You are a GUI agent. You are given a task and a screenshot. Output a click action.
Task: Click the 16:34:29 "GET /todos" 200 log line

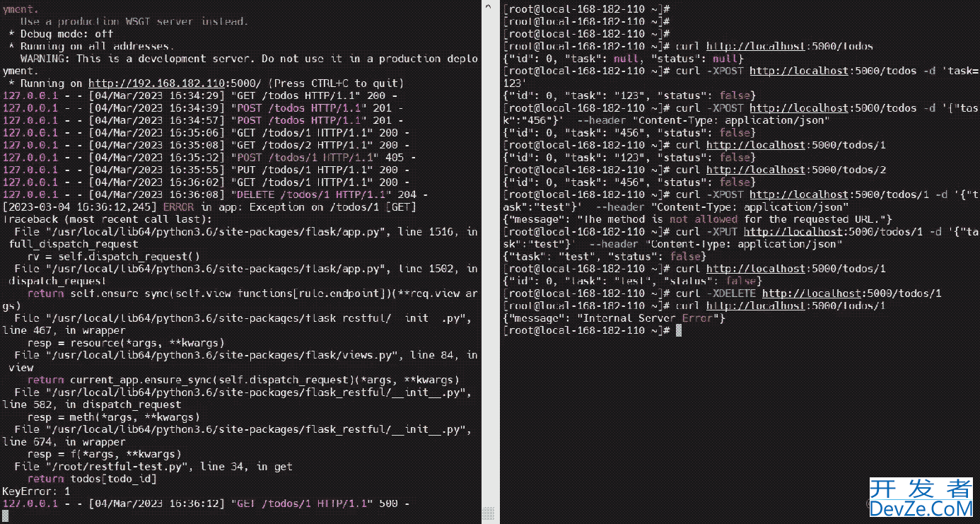click(200, 95)
